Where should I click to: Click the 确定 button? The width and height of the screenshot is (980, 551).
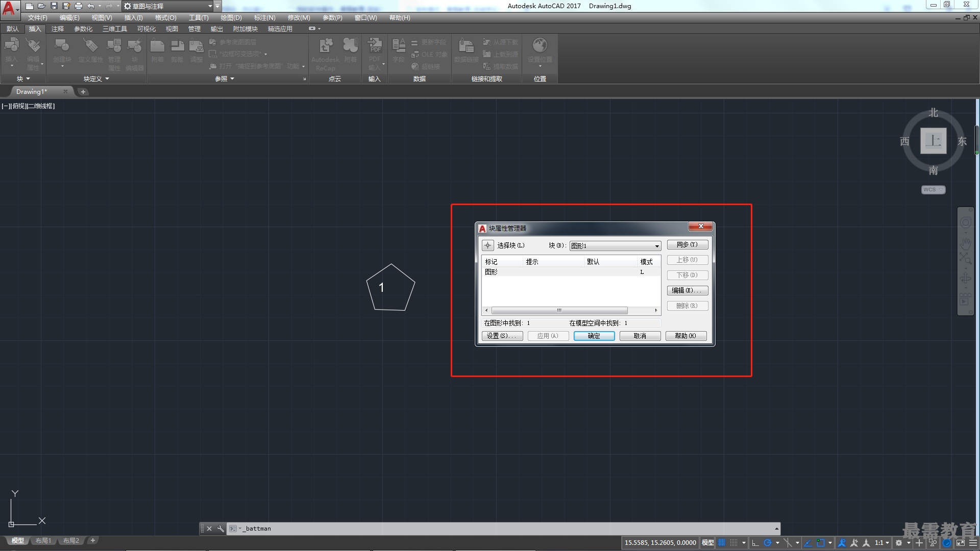594,336
